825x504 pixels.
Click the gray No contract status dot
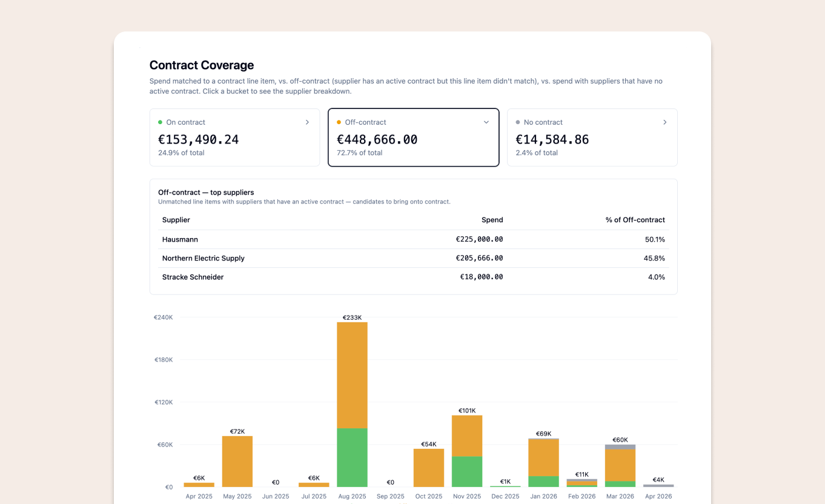coord(517,122)
